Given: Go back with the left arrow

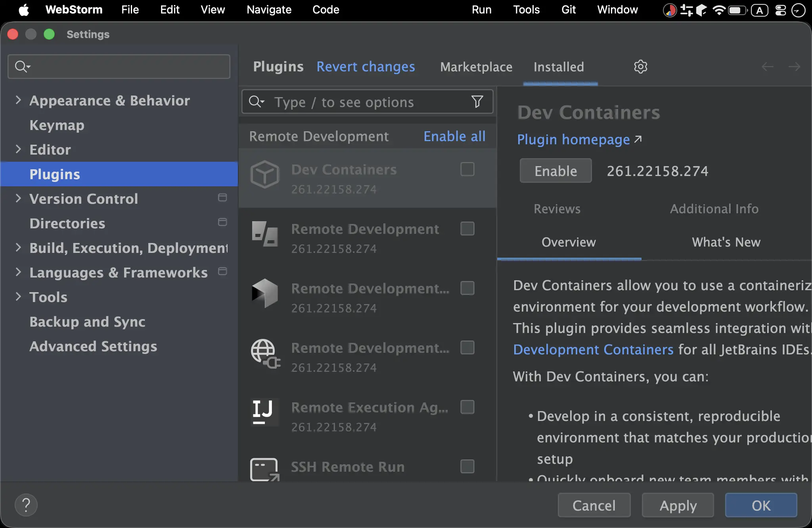Looking at the screenshot, I should click(x=768, y=67).
